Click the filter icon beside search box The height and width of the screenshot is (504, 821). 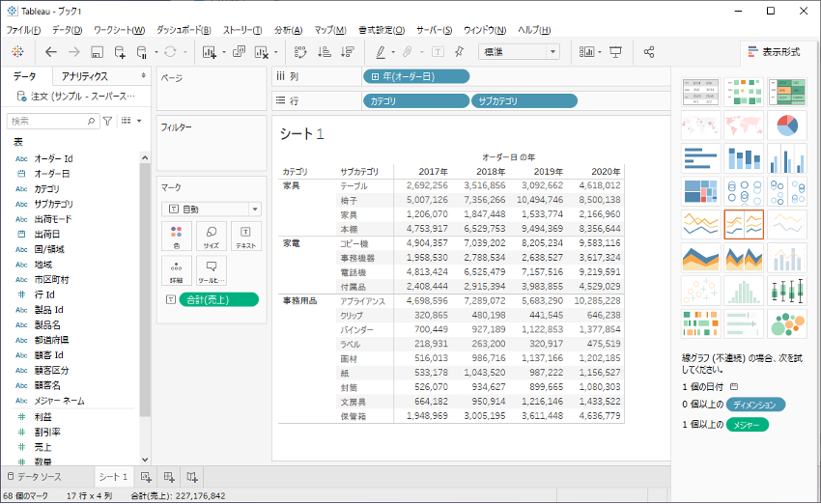click(x=108, y=121)
